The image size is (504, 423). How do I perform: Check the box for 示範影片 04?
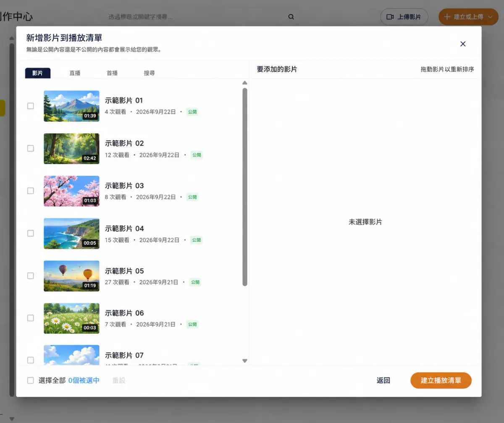tap(31, 233)
